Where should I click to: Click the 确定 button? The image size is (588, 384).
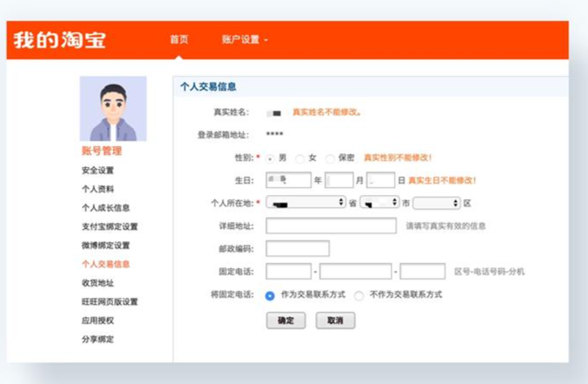[x=286, y=320]
